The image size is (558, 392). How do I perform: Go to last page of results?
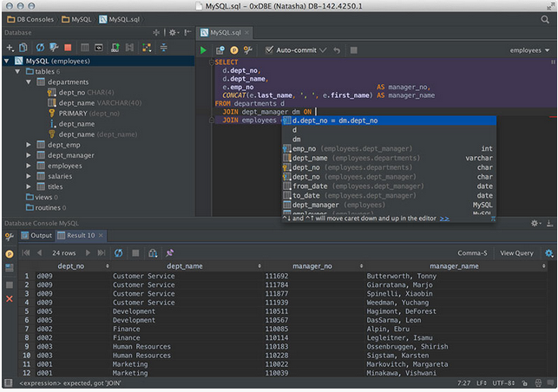tap(102, 252)
